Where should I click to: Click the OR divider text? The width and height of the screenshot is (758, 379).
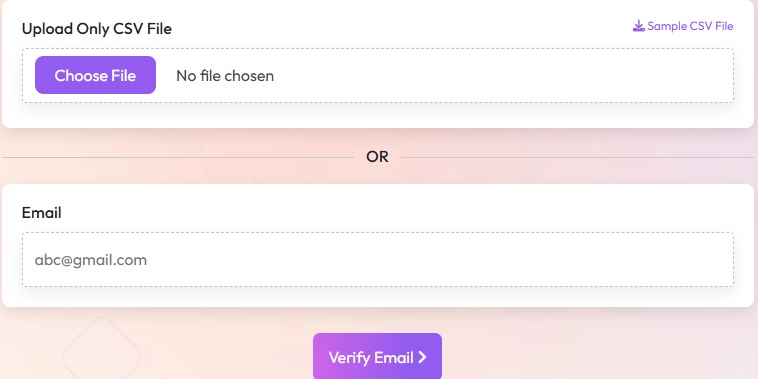[377, 157]
